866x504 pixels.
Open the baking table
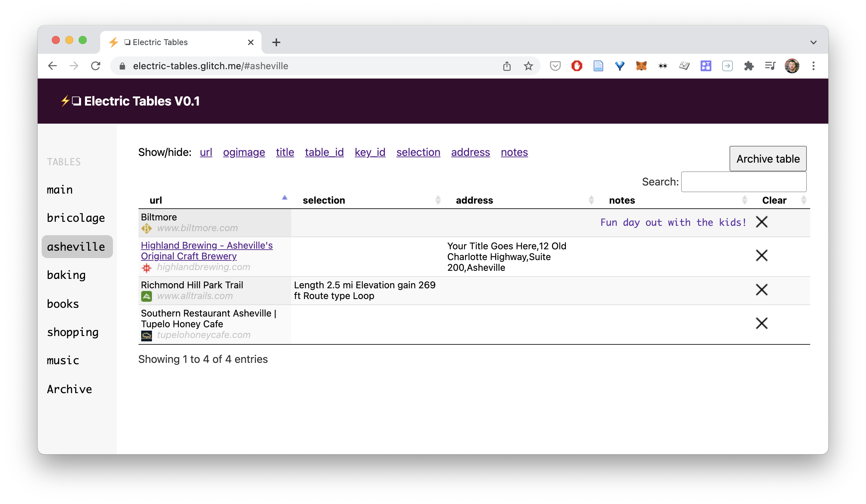(x=66, y=275)
